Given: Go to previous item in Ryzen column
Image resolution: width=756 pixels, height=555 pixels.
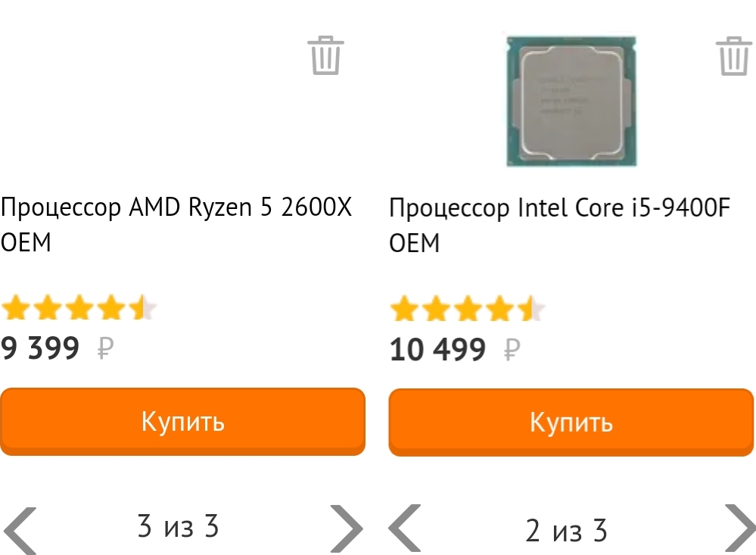Looking at the screenshot, I should click(20, 528).
